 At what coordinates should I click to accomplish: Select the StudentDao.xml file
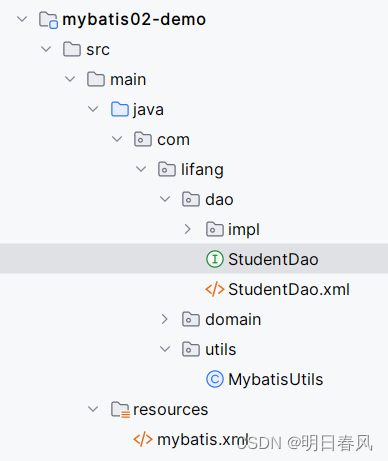click(x=289, y=289)
